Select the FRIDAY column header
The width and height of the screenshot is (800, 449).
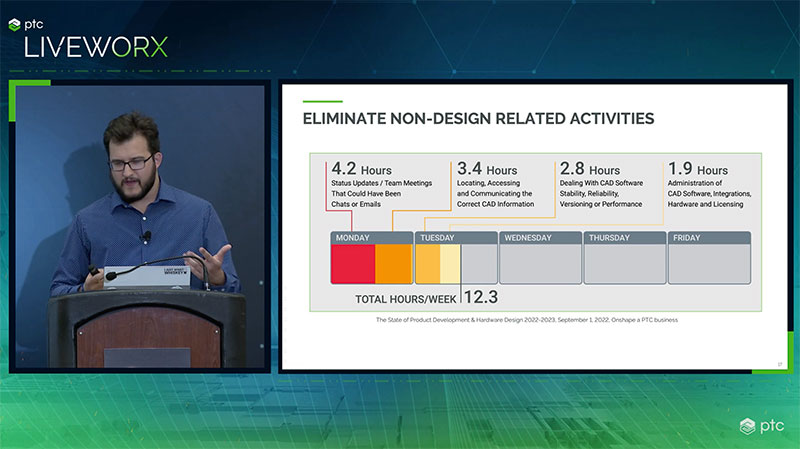[x=708, y=238]
